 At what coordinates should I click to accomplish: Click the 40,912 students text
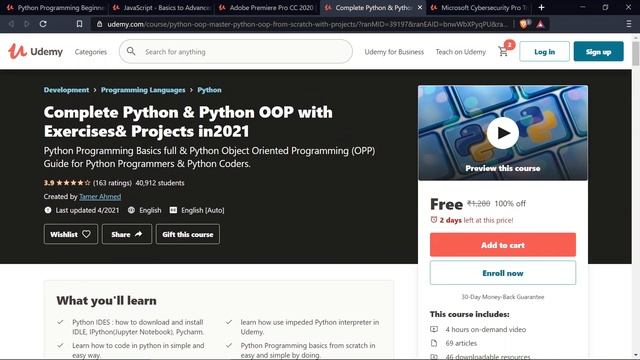click(x=160, y=183)
